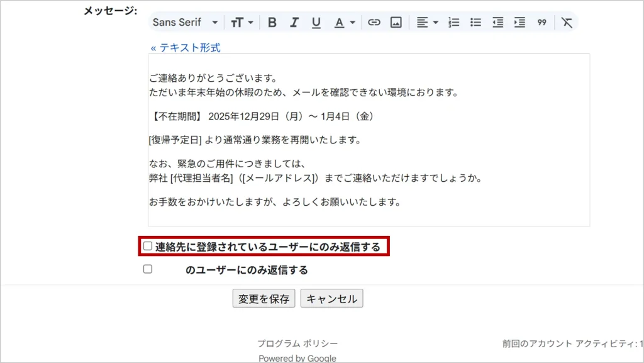Apply underline formatting
This screenshot has height=363, width=644.
(x=316, y=23)
